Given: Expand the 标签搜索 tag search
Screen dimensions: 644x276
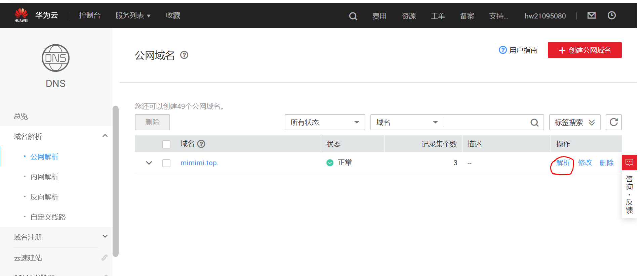Looking at the screenshot, I should click(575, 122).
